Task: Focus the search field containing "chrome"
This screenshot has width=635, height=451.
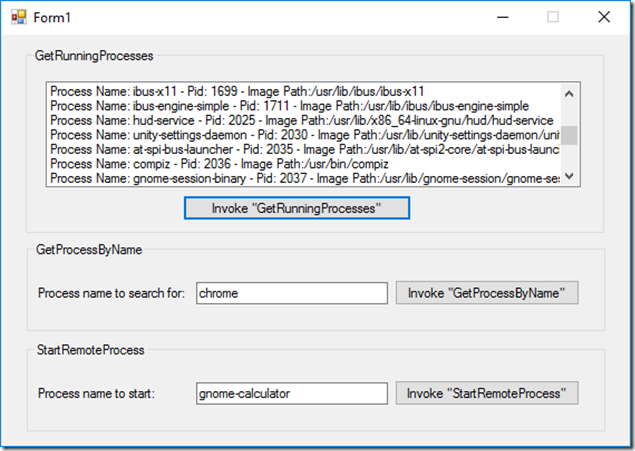Action: click(291, 293)
